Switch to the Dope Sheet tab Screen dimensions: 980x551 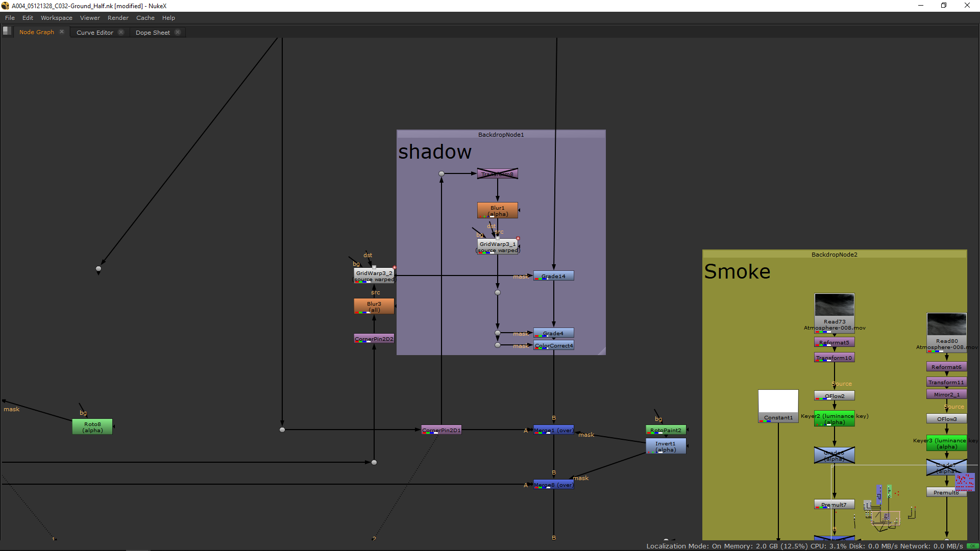pyautogui.click(x=152, y=32)
